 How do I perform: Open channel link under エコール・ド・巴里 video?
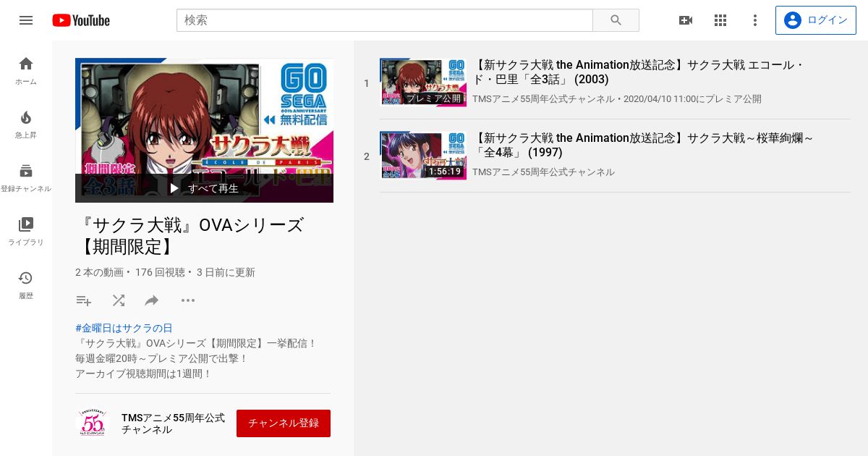[x=543, y=99]
